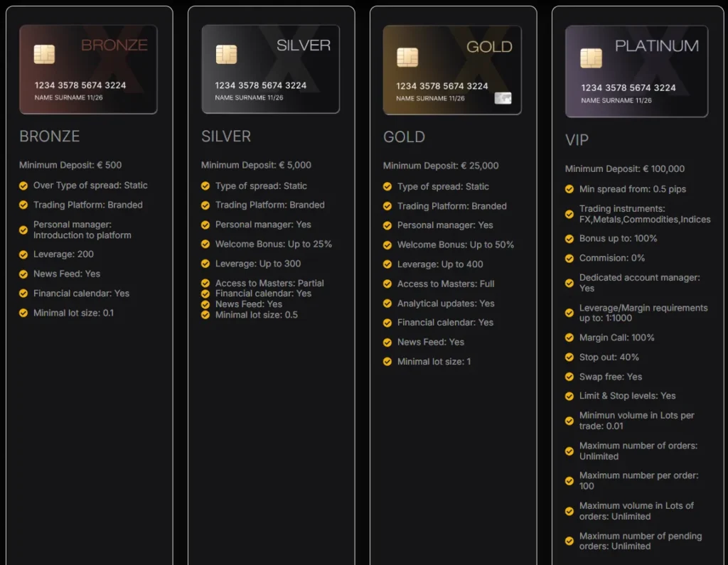Screen dimensions: 728x565
Task: Click the BRONZE plan heading
Action: (50, 136)
